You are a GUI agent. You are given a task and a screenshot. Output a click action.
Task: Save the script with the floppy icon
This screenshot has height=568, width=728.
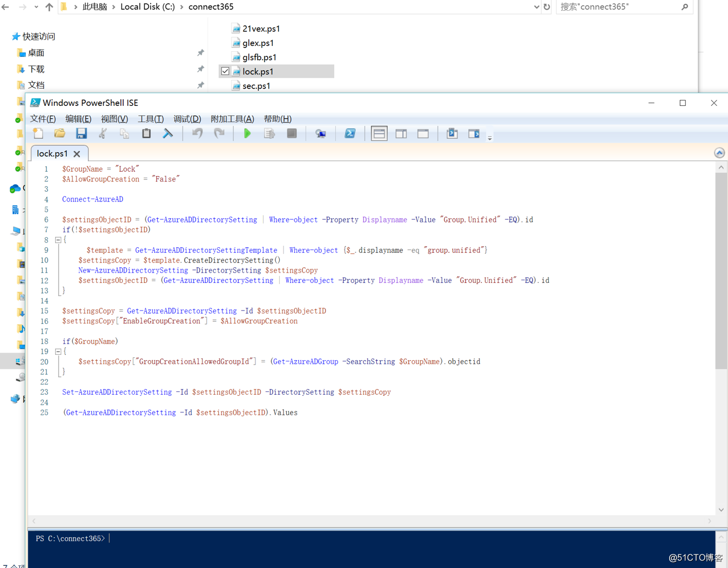[x=81, y=133]
